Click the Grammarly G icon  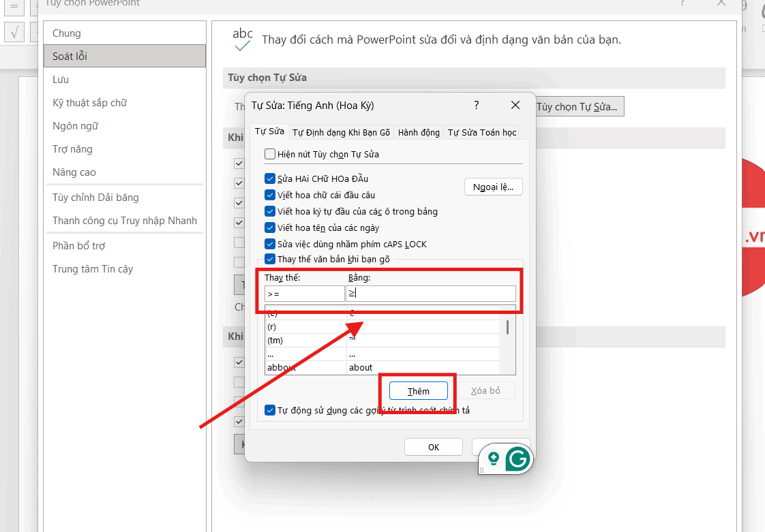[517, 460]
